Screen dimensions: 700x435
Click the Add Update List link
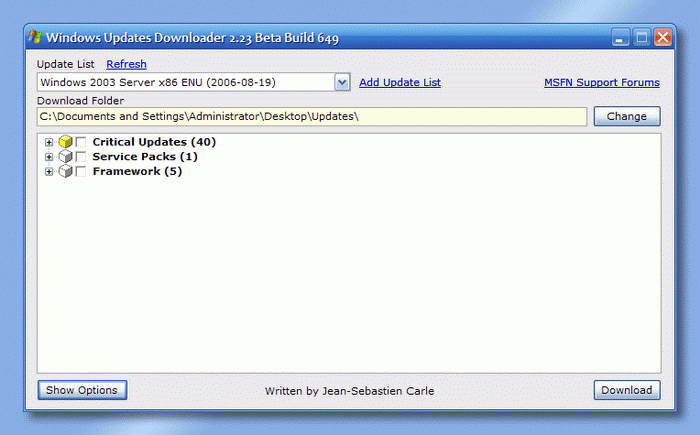[400, 82]
